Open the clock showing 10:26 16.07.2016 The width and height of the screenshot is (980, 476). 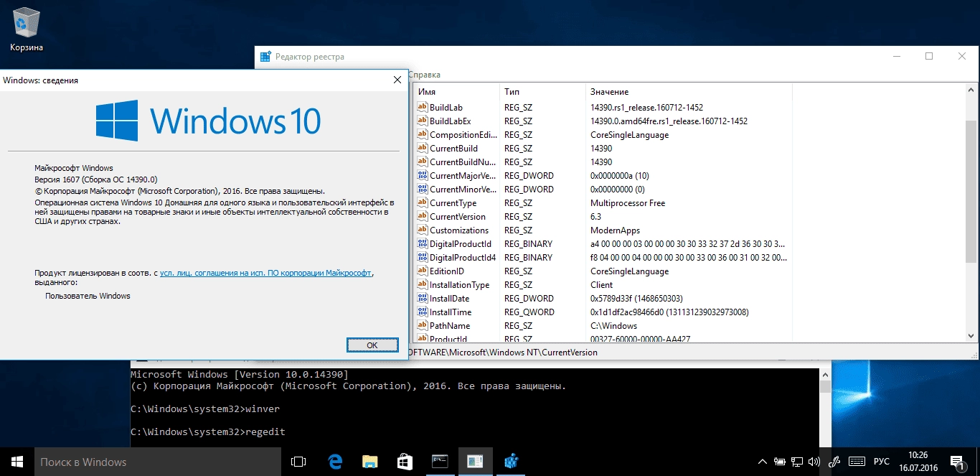point(918,462)
